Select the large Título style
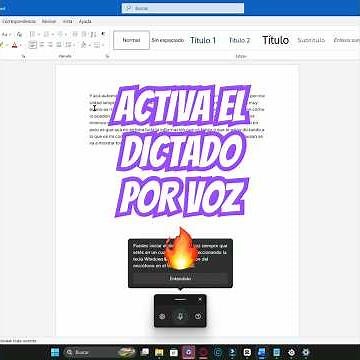Viewport: 360px width, 360px height. 275,40
